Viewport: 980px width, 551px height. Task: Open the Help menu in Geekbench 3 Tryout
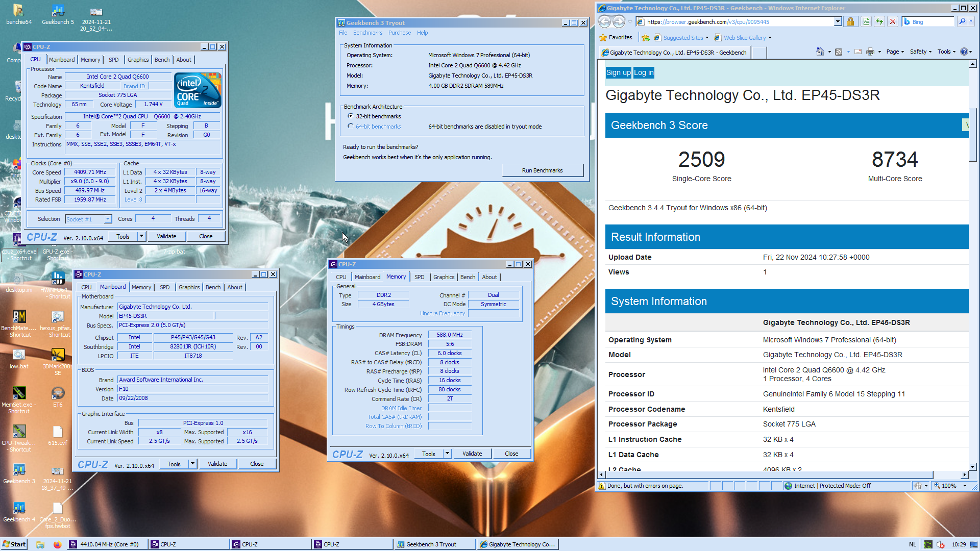pyautogui.click(x=422, y=33)
